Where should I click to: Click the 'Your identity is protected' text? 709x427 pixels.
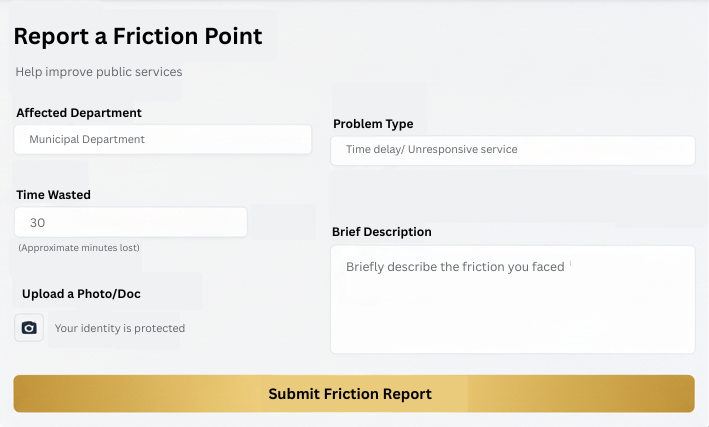point(120,328)
